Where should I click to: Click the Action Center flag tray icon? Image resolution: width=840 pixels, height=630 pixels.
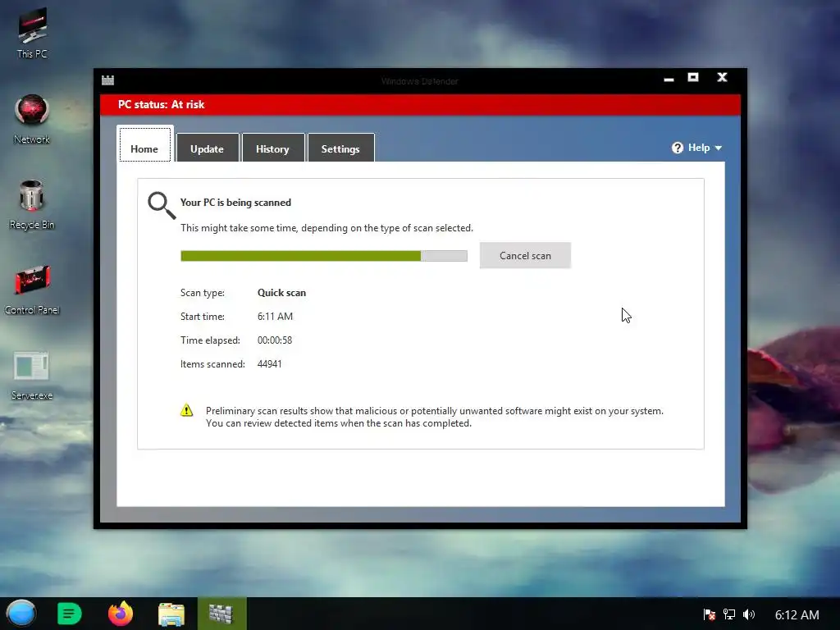point(710,614)
